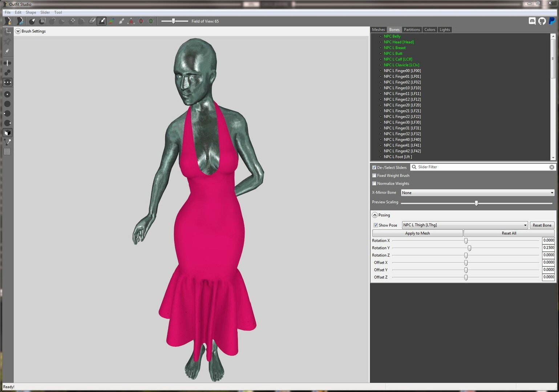Expand the Brush Settings panel

click(x=18, y=31)
